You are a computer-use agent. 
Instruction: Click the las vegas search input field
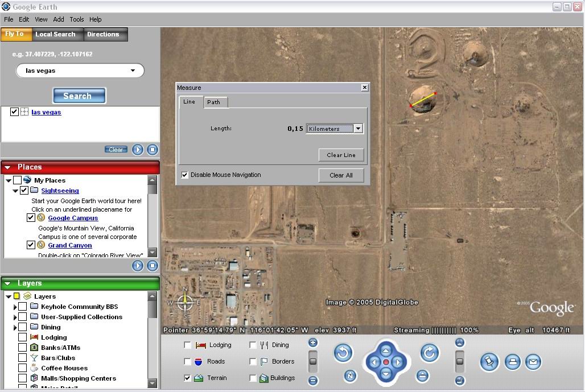(80, 71)
